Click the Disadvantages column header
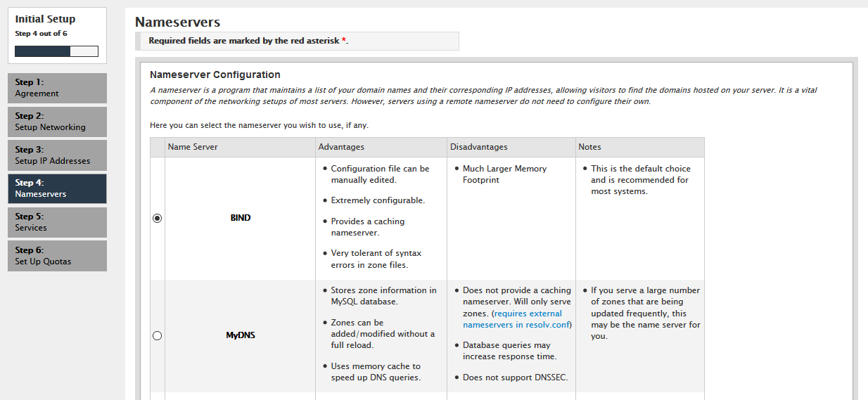Viewport: 868px width, 400px height. [478, 147]
